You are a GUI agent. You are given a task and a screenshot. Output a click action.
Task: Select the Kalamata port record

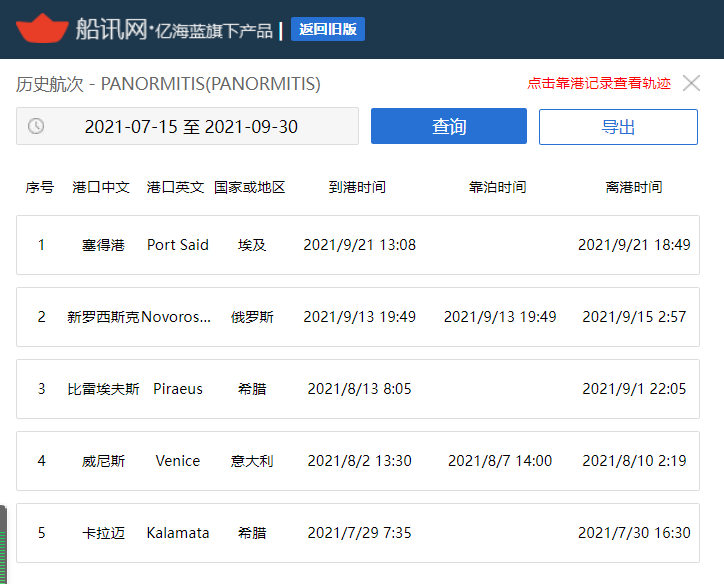(x=358, y=533)
